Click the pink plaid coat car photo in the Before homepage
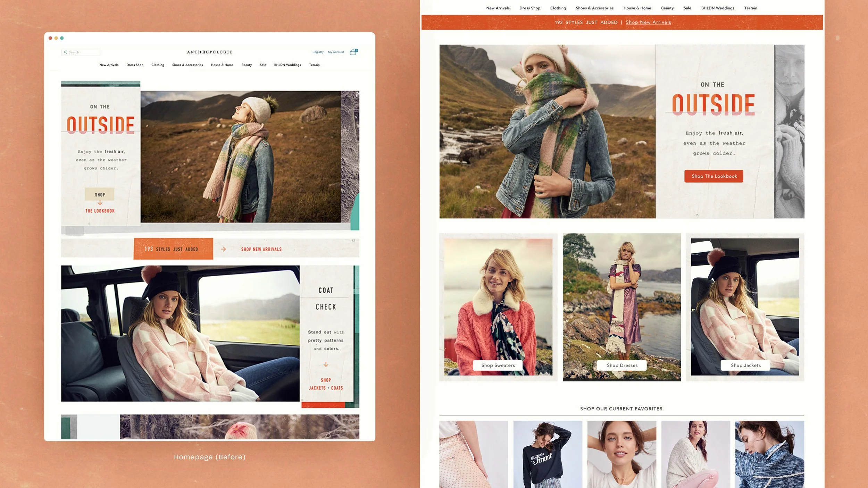The width and height of the screenshot is (868, 488). [180, 334]
